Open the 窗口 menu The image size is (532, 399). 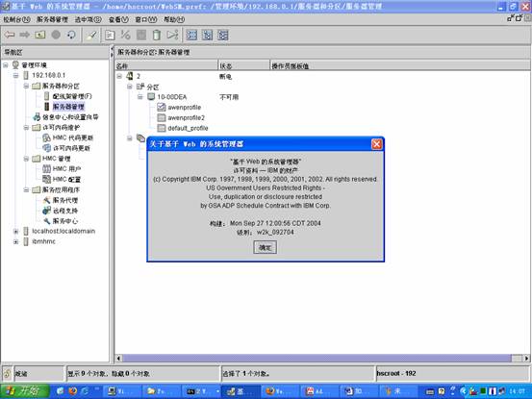coord(146,19)
